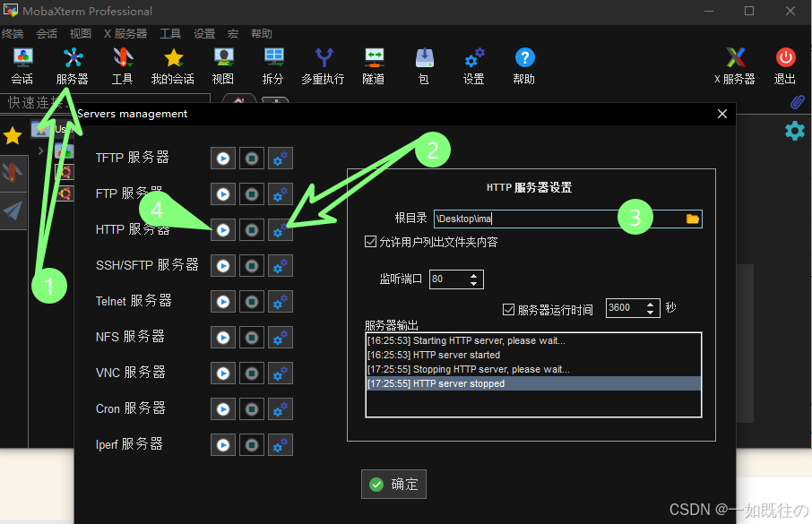Open the 工具 menu bar item
Image resolution: width=812 pixels, height=524 pixels.
point(170,34)
